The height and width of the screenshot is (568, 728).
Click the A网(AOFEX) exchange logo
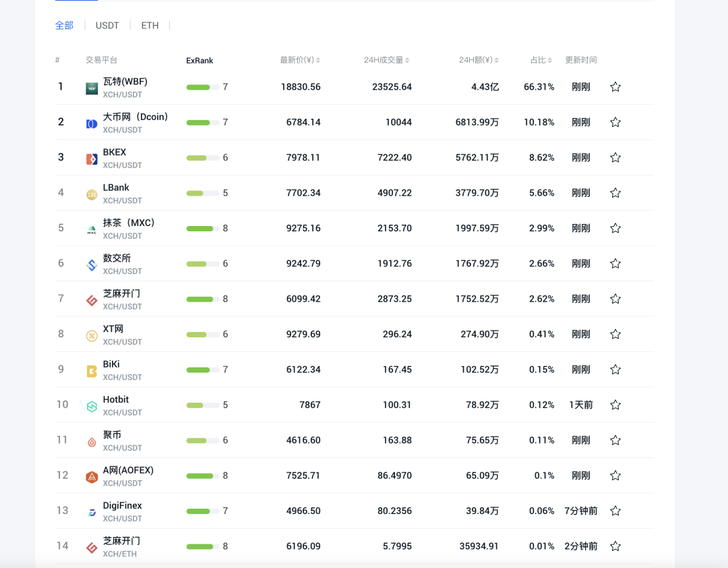click(92, 477)
